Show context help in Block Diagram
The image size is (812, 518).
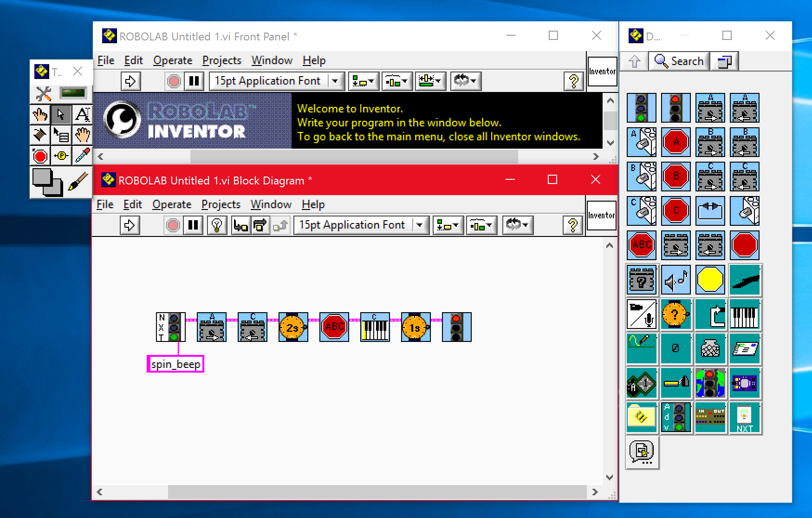pyautogui.click(x=573, y=225)
